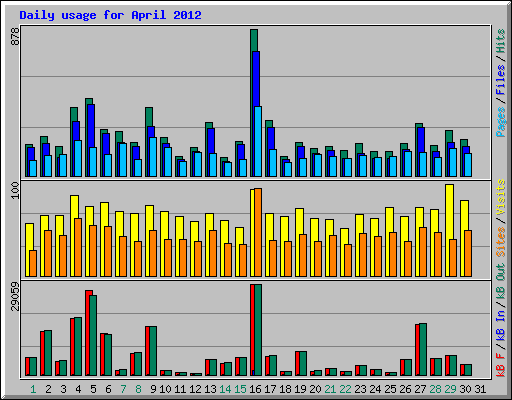Image resolution: width=512 pixels, height=400 pixels.
Task: Click day label '12' on the x-axis
Action: click(195, 389)
